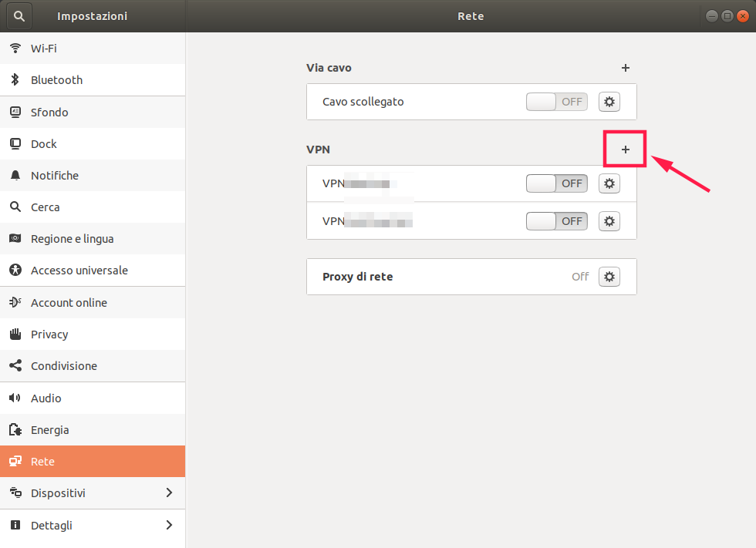The width and height of the screenshot is (756, 548).
Task: Click the gear icon for Cavo scollegato
Action: (609, 101)
